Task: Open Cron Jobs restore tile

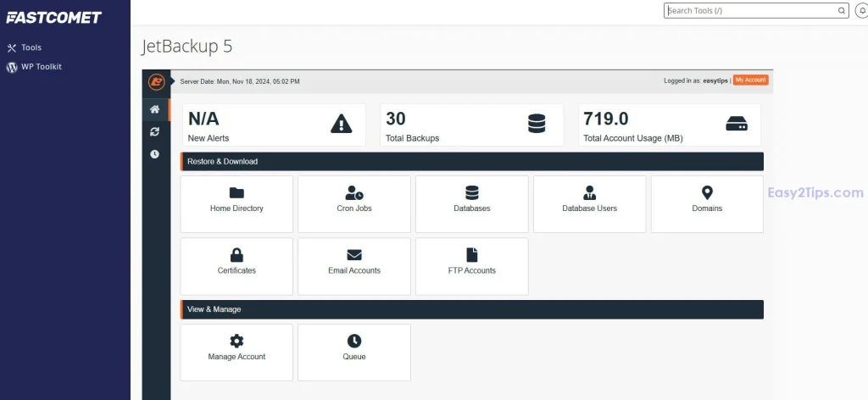Action: coord(354,204)
